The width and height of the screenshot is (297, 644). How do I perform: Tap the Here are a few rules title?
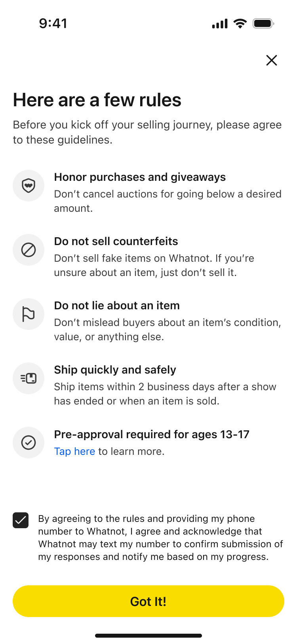97,100
